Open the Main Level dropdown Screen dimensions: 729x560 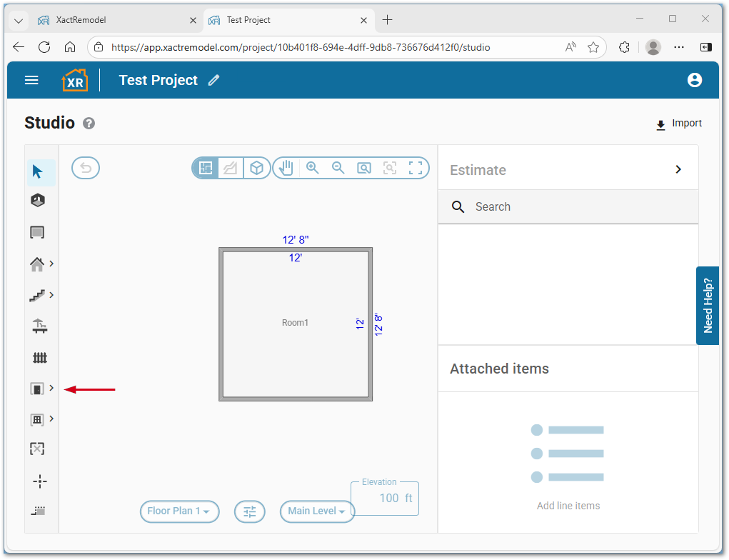pyautogui.click(x=317, y=511)
